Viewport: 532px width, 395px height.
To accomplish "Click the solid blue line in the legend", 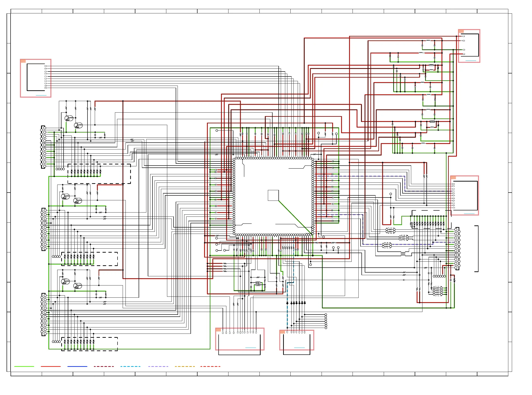I will [77, 366].
